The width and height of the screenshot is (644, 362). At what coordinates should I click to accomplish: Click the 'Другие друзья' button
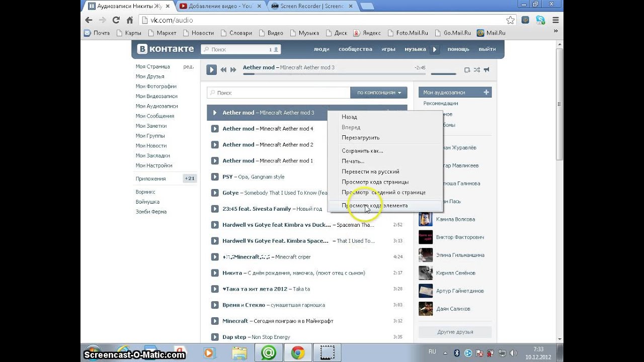(x=455, y=332)
